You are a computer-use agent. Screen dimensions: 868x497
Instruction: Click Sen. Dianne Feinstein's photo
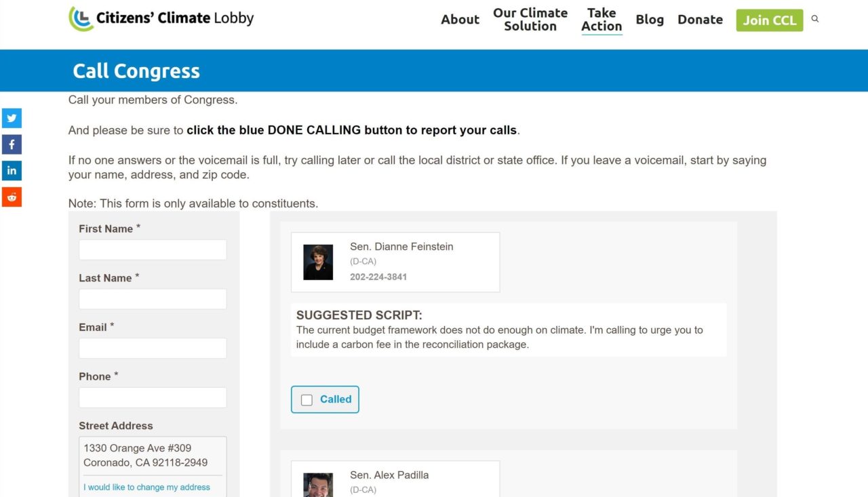pyautogui.click(x=318, y=262)
